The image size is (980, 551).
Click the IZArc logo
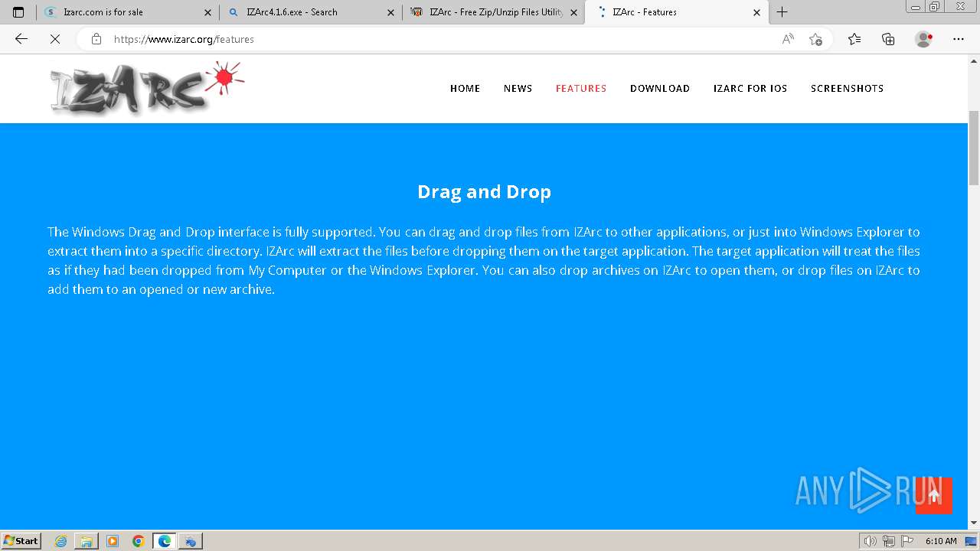(147, 89)
